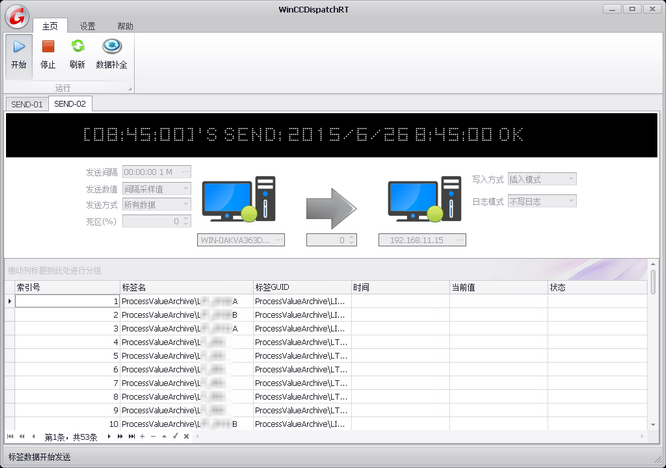Sort by 标签名 column header
The image size is (666, 468).
(x=187, y=288)
